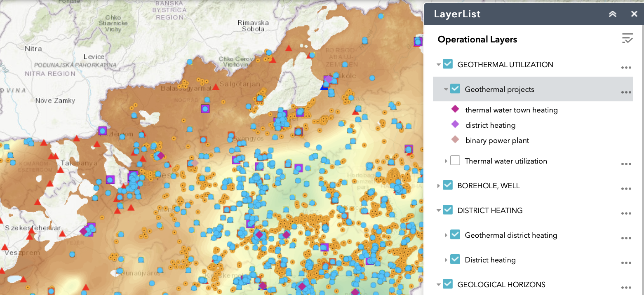Click the layer actions icon beside Operational Layers

(x=628, y=38)
